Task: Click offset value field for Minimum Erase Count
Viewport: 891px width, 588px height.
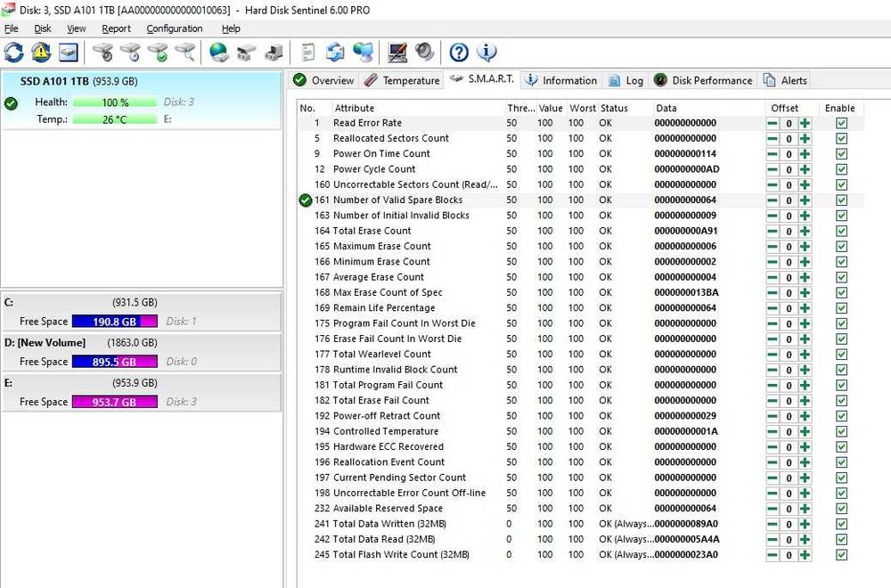Action: pyautogui.click(x=789, y=262)
